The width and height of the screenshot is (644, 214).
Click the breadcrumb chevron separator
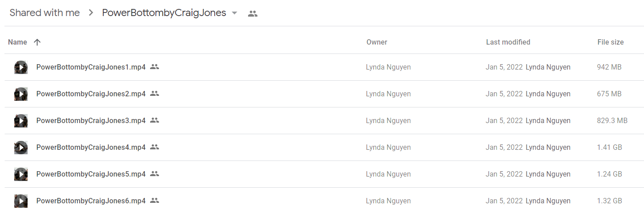[91, 13]
